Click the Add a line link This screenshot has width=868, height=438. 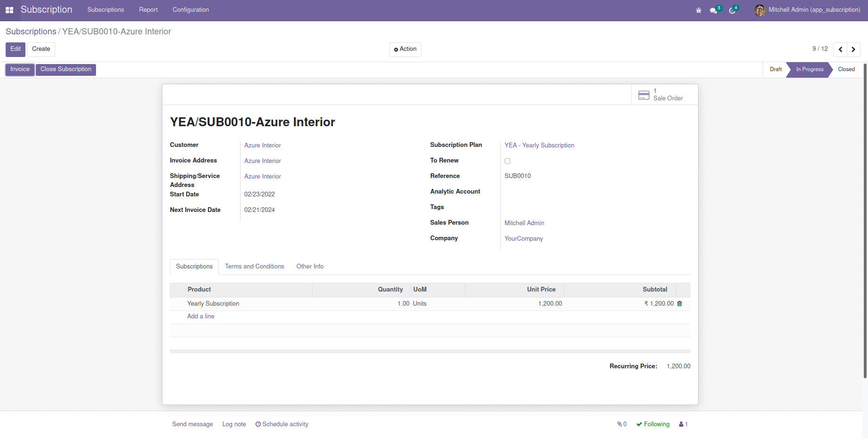click(x=201, y=316)
